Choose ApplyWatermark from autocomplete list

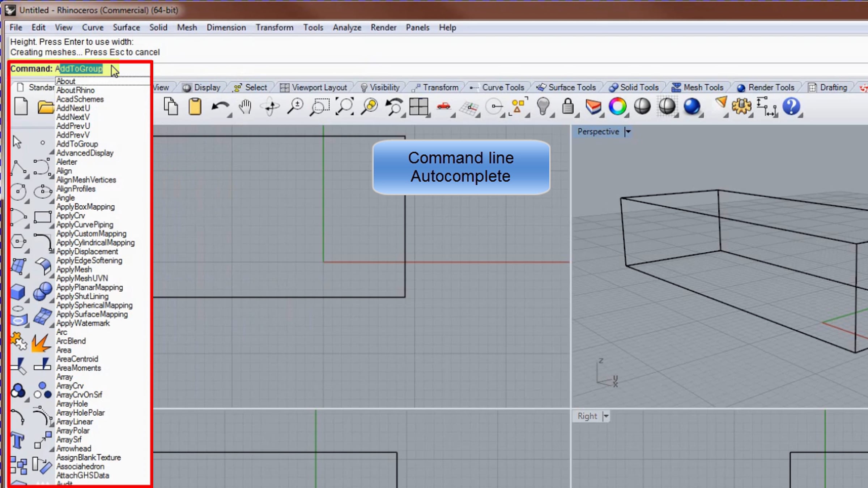click(x=83, y=323)
